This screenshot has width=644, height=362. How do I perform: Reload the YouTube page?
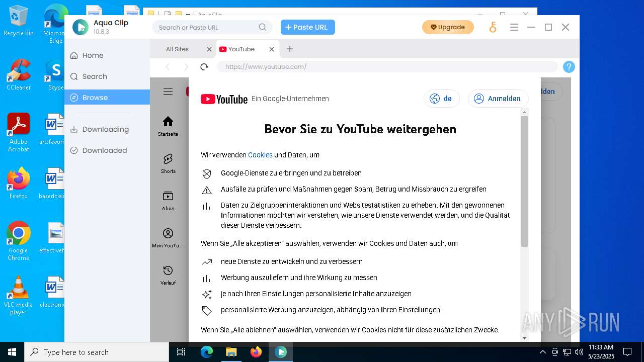click(x=204, y=67)
